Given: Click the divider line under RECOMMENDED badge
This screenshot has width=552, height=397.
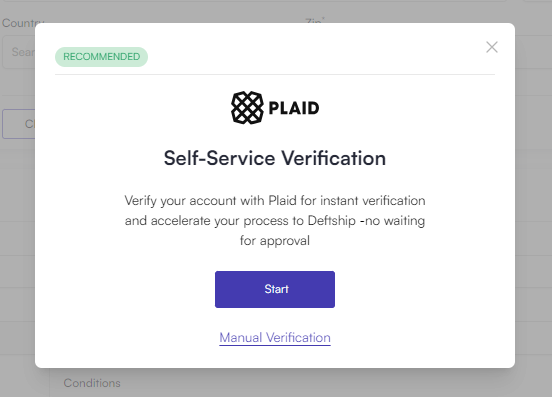Looking at the screenshot, I should coord(275,75).
